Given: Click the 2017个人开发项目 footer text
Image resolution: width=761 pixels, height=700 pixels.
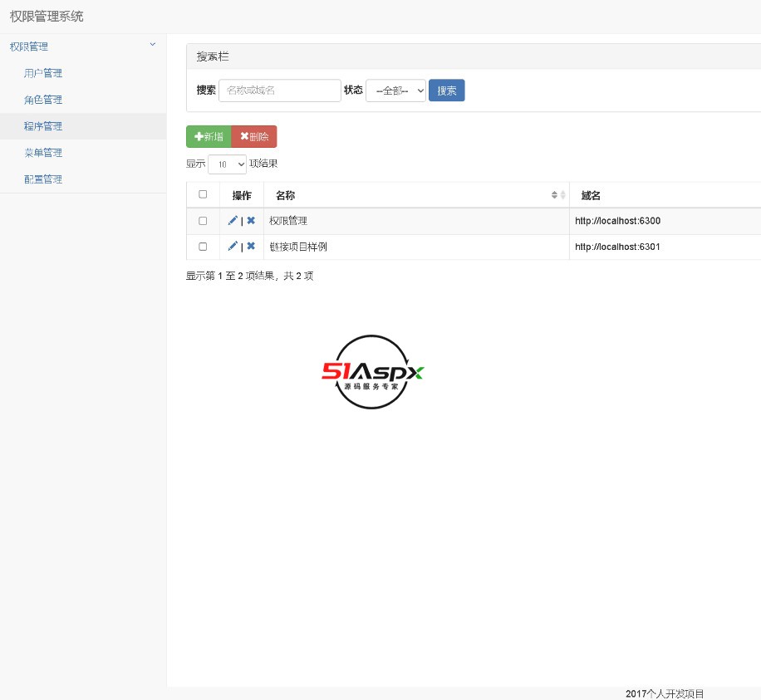Looking at the screenshot, I should (x=665, y=693).
